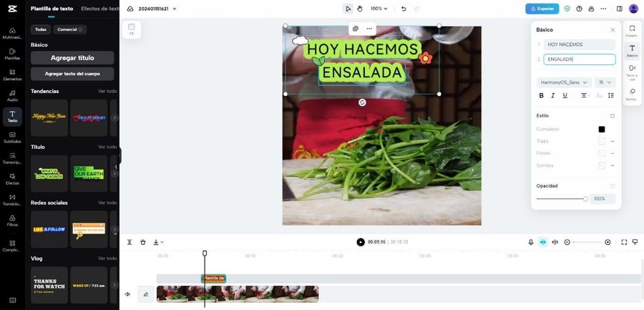The image size is (644, 310).
Task: Toggle italic text formatting
Action: pos(553,95)
